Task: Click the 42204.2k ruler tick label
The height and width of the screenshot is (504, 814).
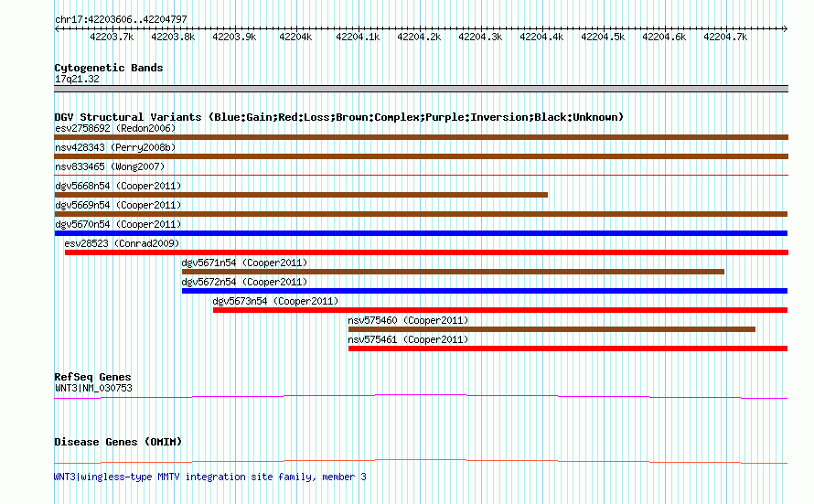Action: [x=419, y=37]
